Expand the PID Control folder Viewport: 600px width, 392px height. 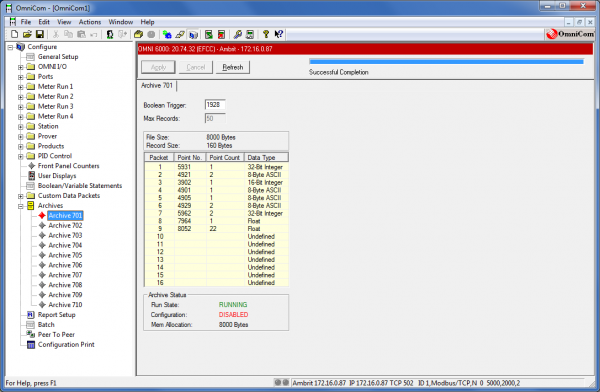pyautogui.click(x=21, y=156)
